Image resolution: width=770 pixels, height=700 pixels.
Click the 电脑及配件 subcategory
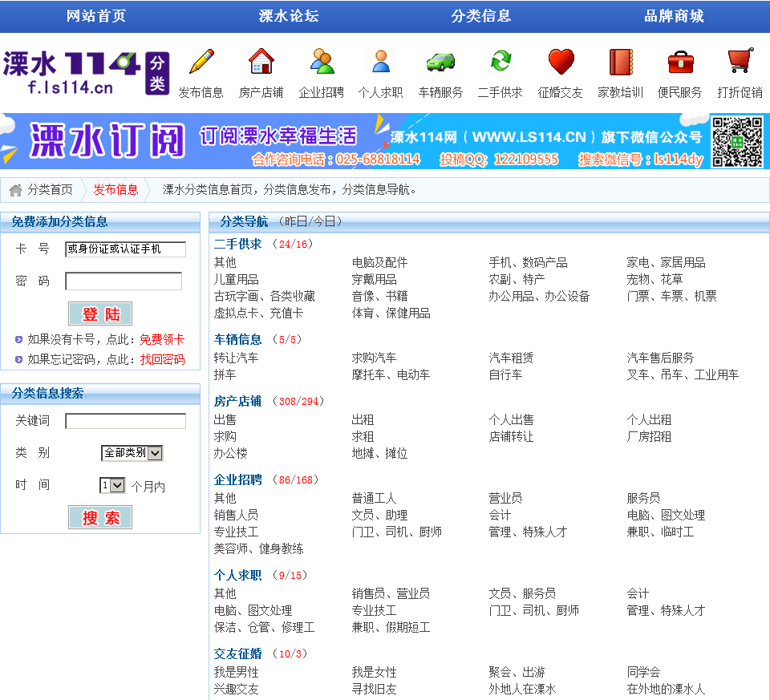379,263
